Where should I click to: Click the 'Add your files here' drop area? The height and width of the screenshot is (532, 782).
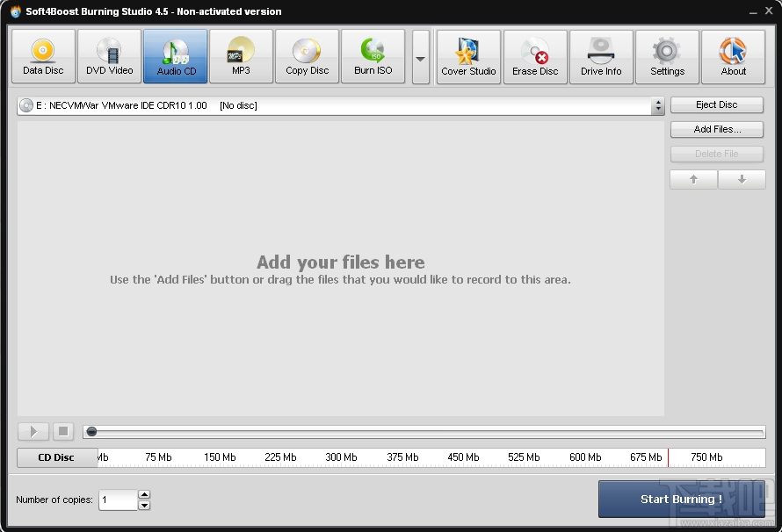coord(341,269)
